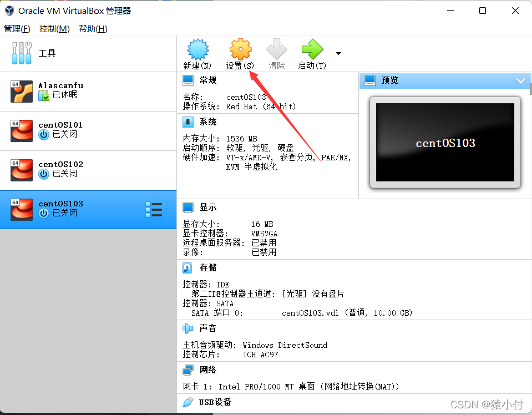The image size is (532, 415).
Task: Click the New (新建) VM toolbar icon
Action: pos(198,49)
